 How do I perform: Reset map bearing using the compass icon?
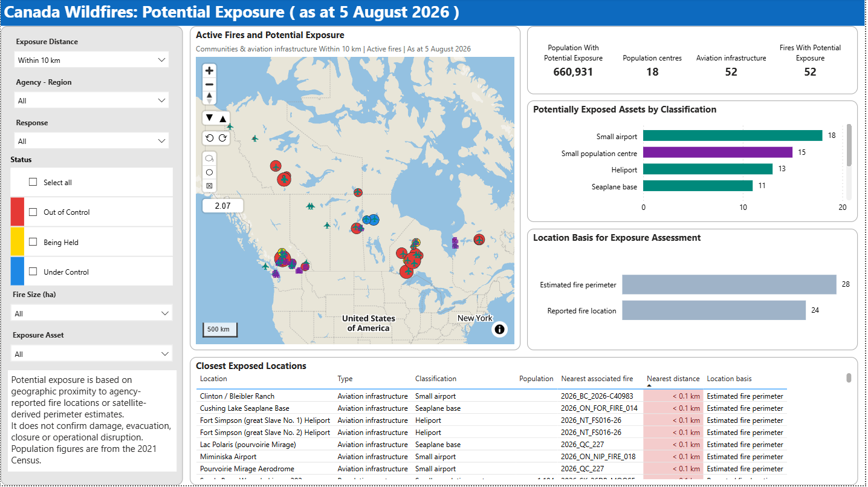tap(210, 97)
